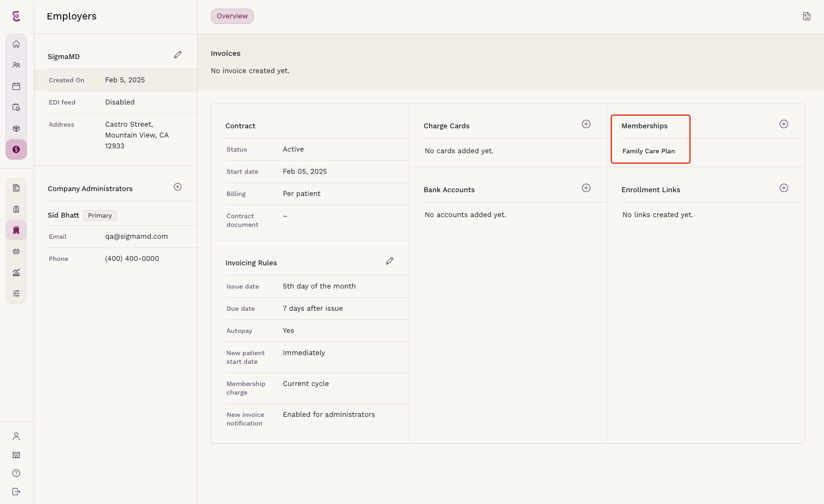This screenshot has height=504, width=824.
Task: Click the Membership charge value Current cycle
Action: pyautogui.click(x=306, y=384)
